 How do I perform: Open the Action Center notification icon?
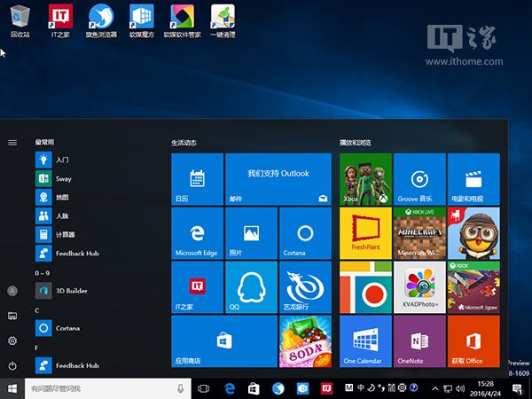pyautogui.click(x=518, y=389)
